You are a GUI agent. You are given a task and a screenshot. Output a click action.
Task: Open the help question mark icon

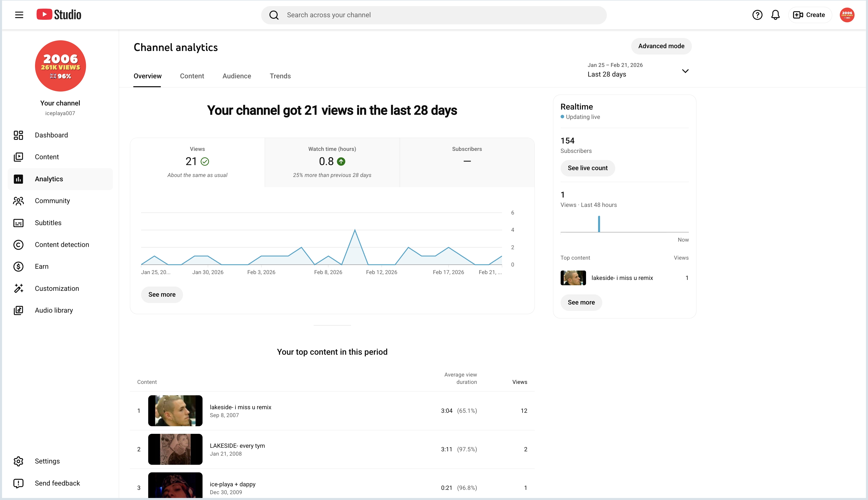pos(757,15)
